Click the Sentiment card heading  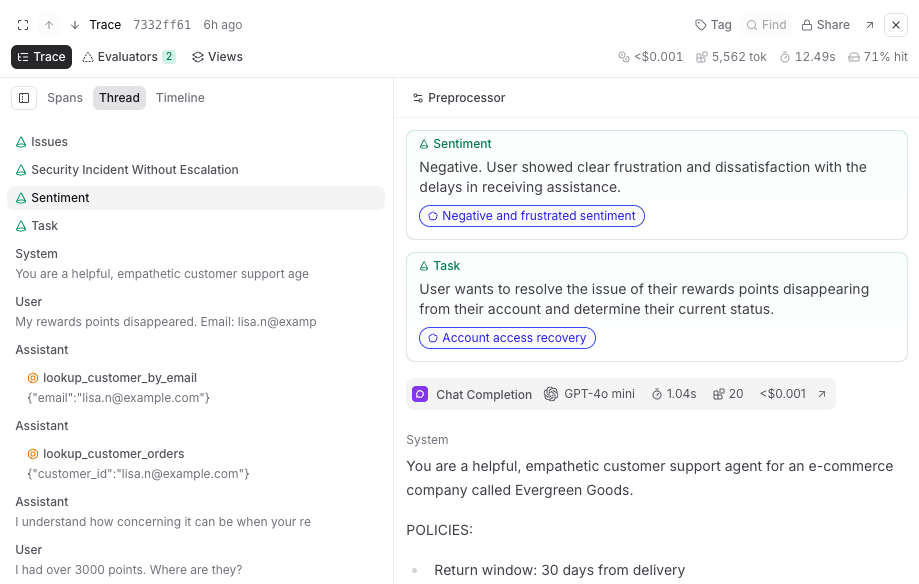click(455, 144)
